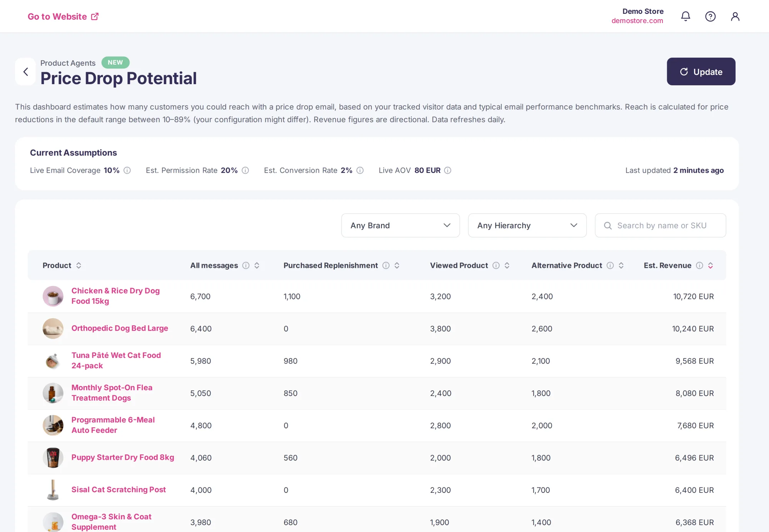Open Programmable 6-Meal Auto Feeder product

(x=113, y=425)
